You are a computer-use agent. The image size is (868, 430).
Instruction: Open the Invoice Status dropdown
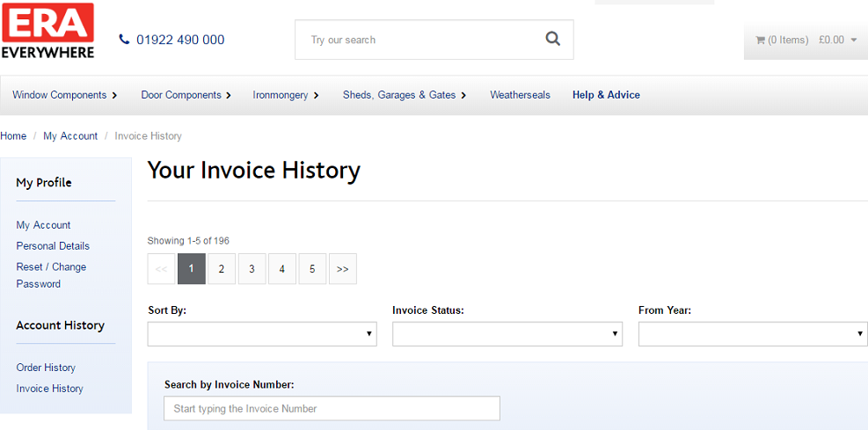[507, 334]
